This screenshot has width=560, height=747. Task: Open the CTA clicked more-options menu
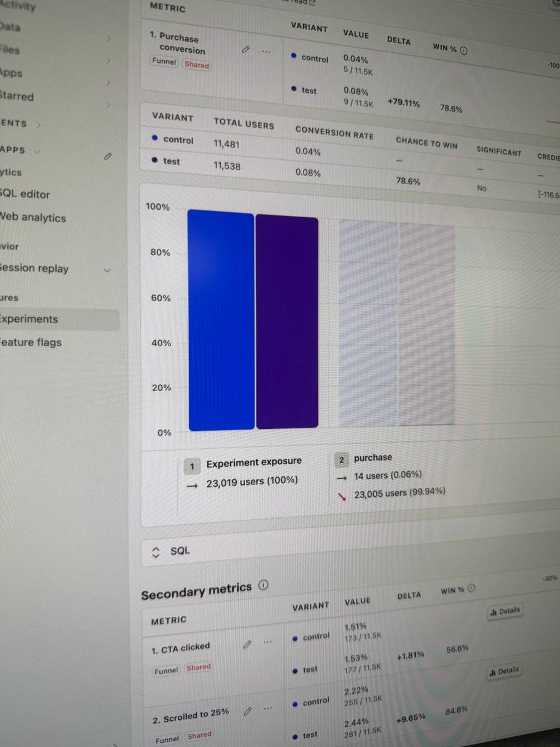click(x=268, y=642)
